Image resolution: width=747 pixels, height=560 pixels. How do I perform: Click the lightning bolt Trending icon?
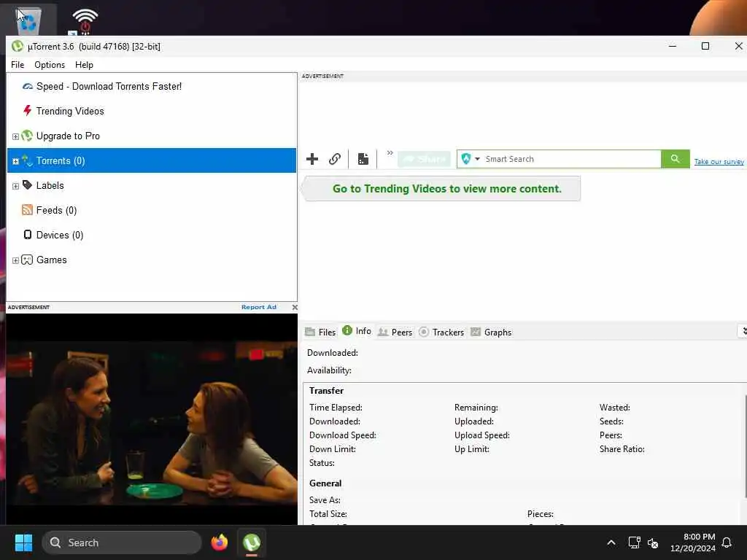pyautogui.click(x=28, y=111)
